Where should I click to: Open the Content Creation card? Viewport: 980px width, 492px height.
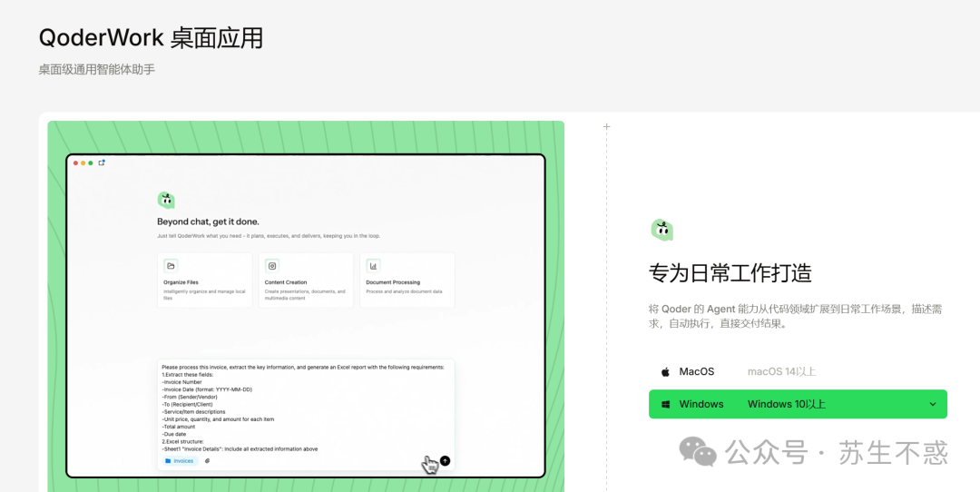[306, 280]
